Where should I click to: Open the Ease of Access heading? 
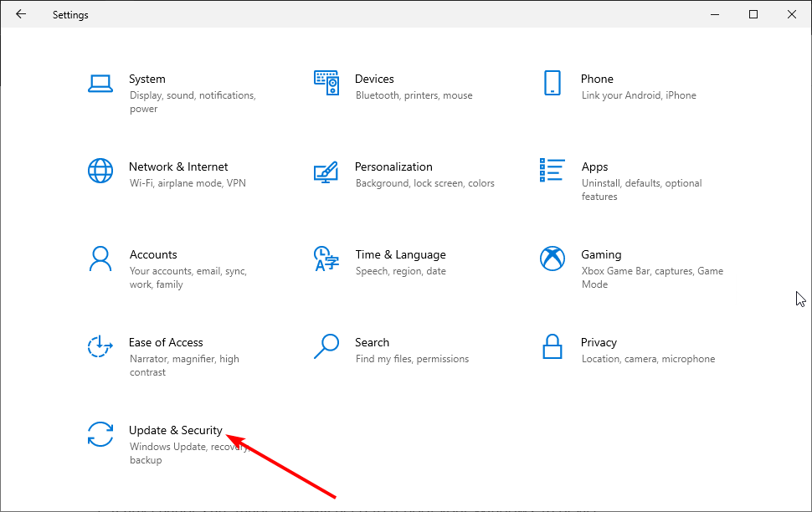pyautogui.click(x=166, y=343)
